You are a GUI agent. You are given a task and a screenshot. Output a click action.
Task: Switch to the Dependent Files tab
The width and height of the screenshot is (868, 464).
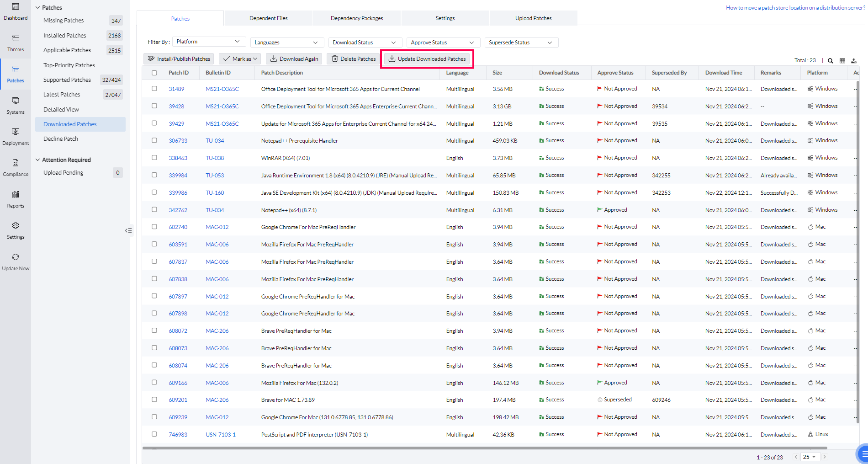click(x=268, y=18)
